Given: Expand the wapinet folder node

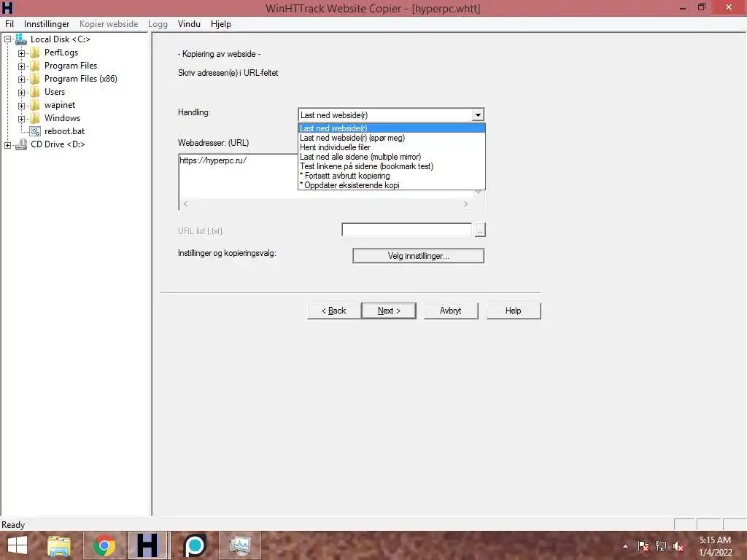Looking at the screenshot, I should (x=21, y=105).
